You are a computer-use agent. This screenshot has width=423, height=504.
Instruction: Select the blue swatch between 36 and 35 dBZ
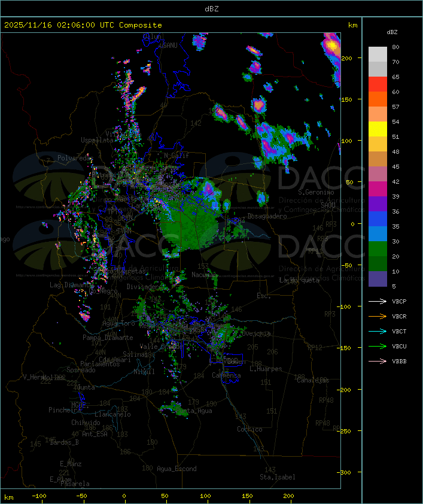click(x=378, y=219)
